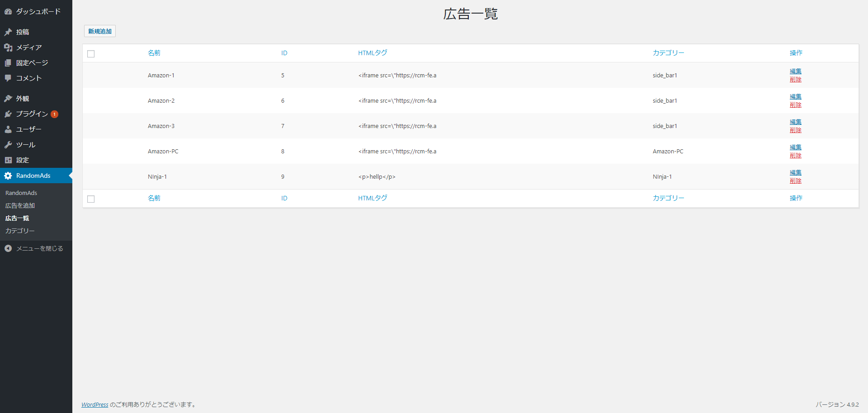The height and width of the screenshot is (413, 868).
Task: Click the pages icon beside 固定ページ
Action: pyautogui.click(x=8, y=63)
